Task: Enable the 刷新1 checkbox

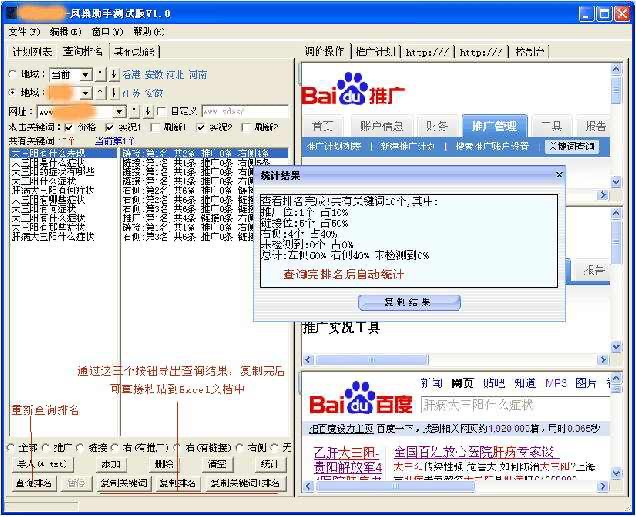Action: [x=155, y=127]
